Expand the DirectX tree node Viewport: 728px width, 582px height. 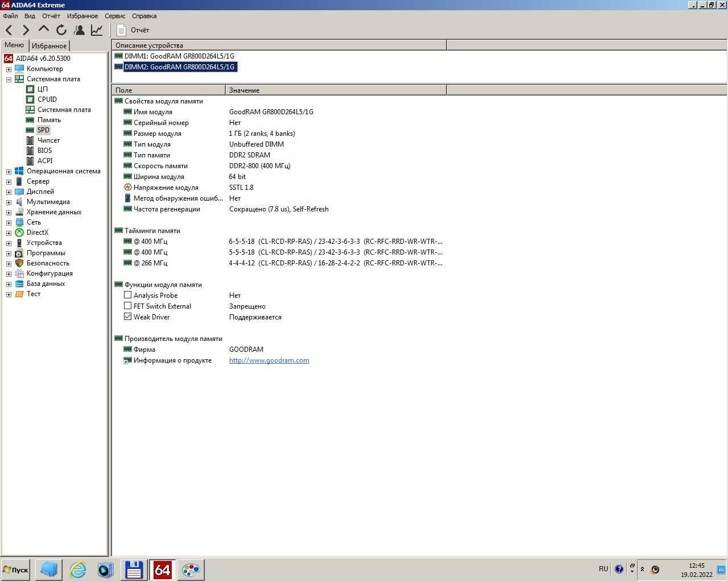click(x=9, y=233)
